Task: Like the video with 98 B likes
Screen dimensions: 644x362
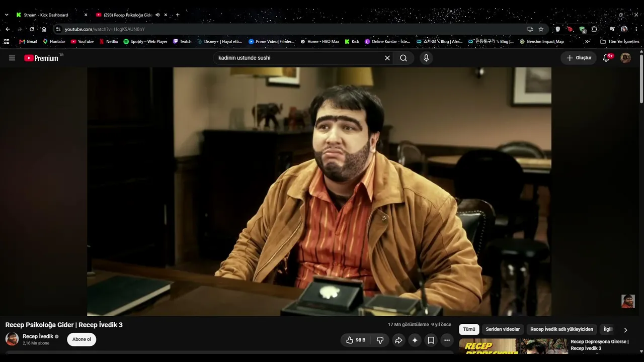Action: pos(356,340)
